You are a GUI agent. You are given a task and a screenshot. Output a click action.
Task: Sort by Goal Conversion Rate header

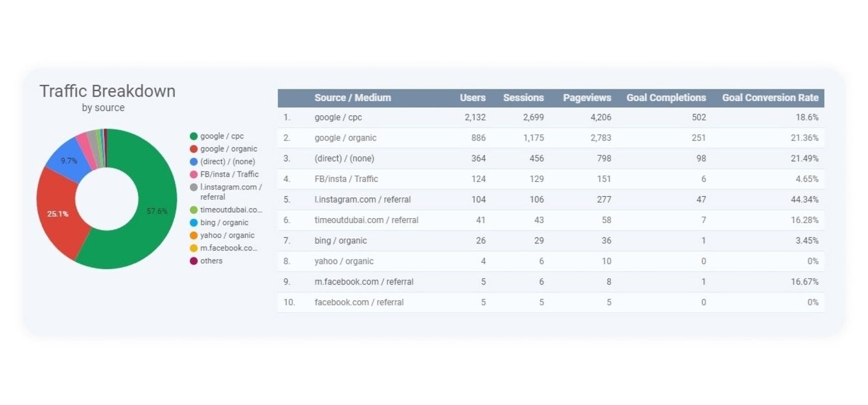click(770, 98)
